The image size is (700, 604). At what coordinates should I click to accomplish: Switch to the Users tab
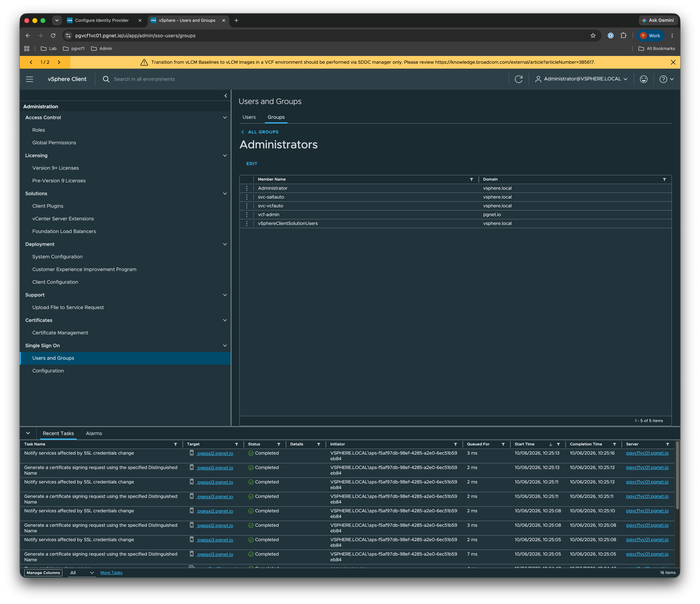click(x=249, y=117)
